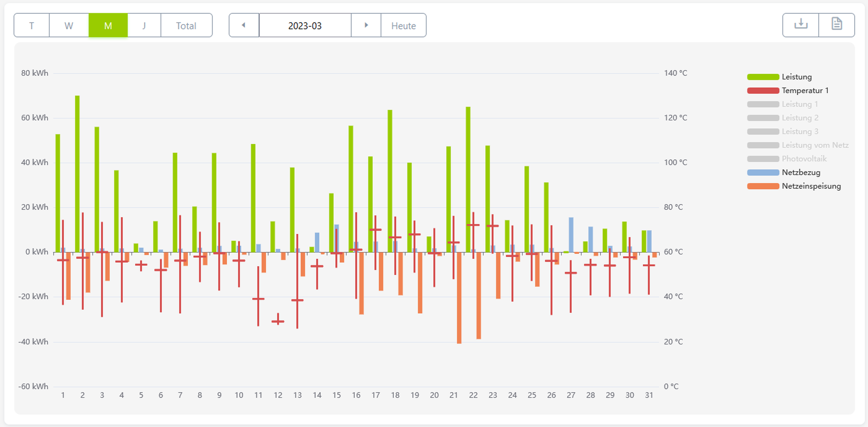Enable the Leistung vom Netz series
Screen dimensions: 868x427
(x=815, y=145)
